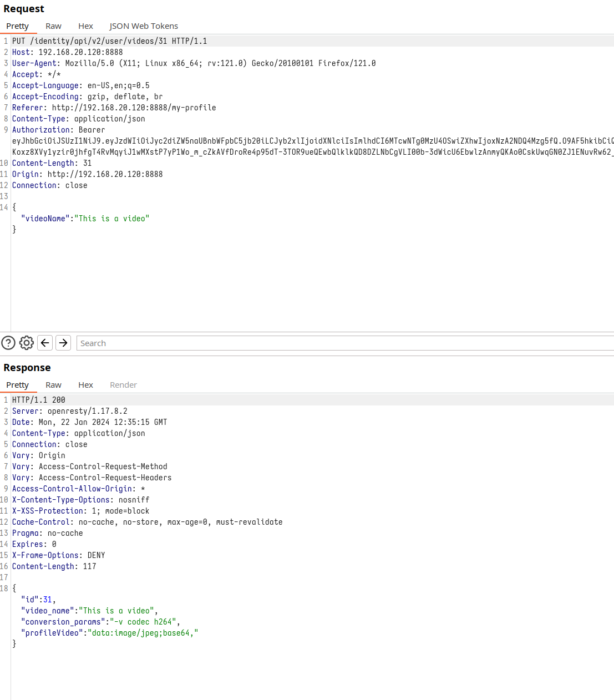Click the help question mark icon
Viewport: 614px width, 700px height.
[x=8, y=343]
